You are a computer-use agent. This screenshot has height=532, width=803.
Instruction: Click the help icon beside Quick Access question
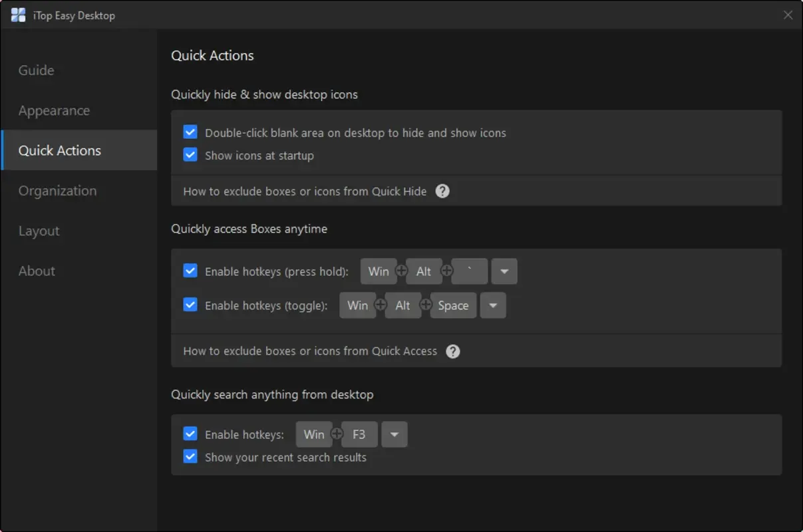tap(452, 351)
